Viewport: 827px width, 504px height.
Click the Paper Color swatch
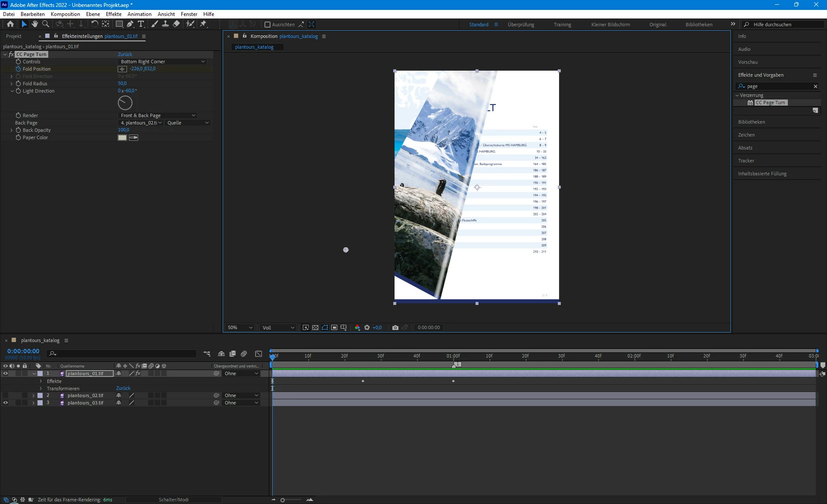[122, 138]
